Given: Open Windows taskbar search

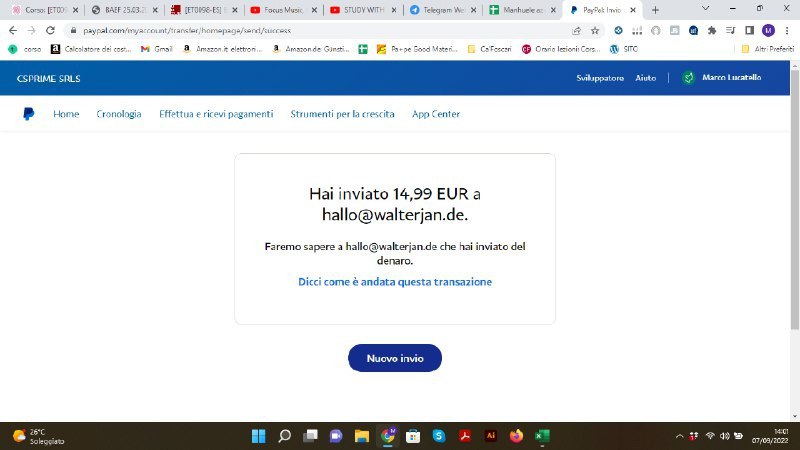Looking at the screenshot, I should 285,436.
